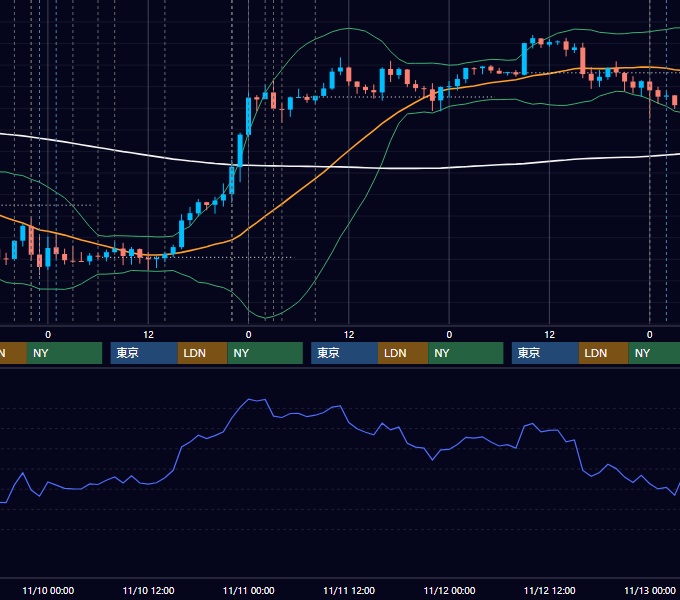The image size is (680, 600).
Task: Click the 11/11 00:00 date label
Action: [x=248, y=590]
